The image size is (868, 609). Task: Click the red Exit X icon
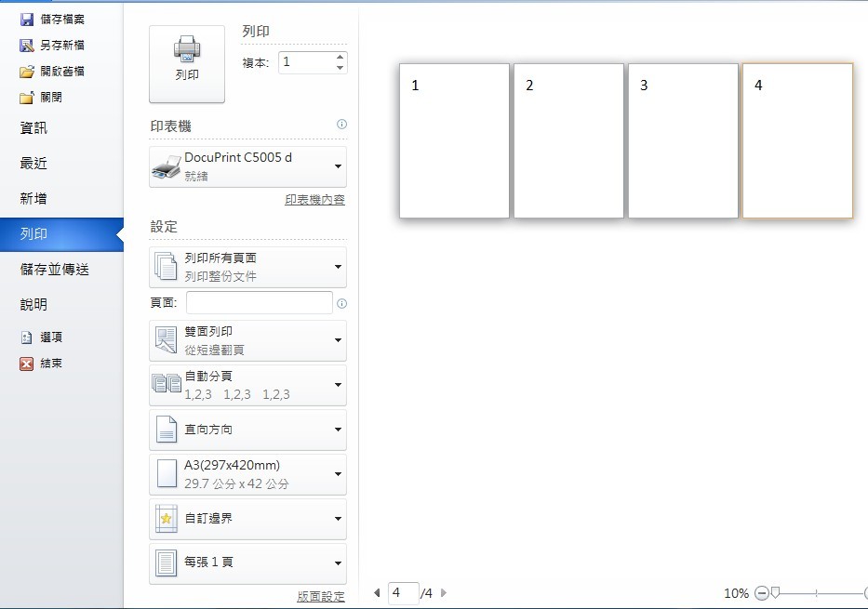coord(27,364)
